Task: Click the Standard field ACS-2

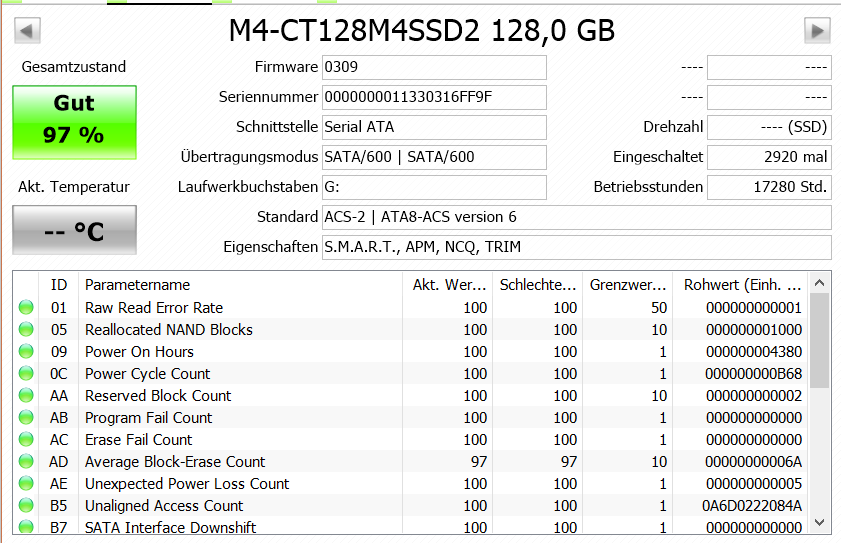Action: (577, 217)
